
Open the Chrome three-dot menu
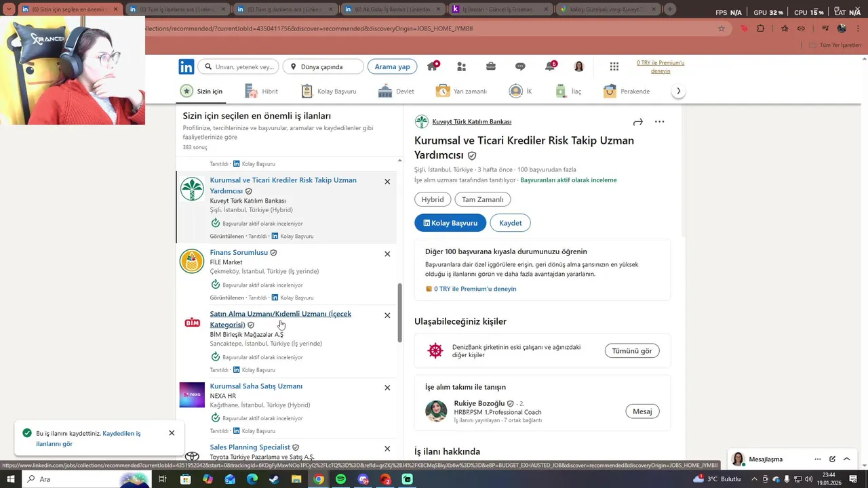pyautogui.click(x=859, y=28)
